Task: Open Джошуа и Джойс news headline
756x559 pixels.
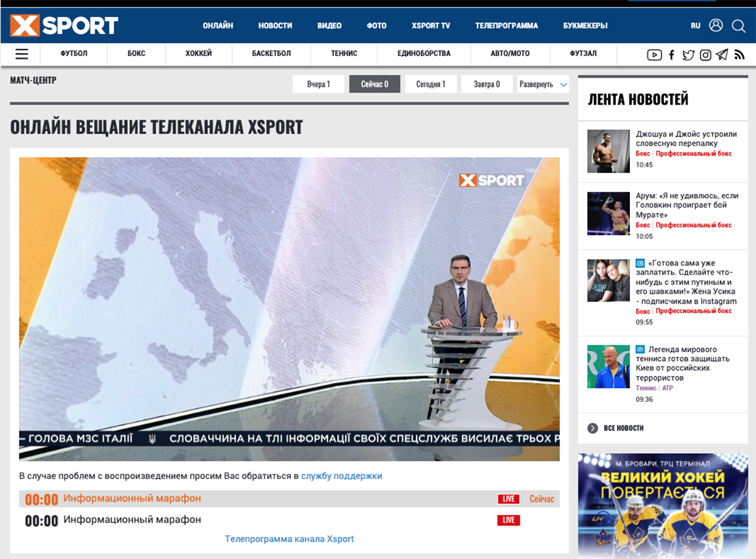Action: point(686,139)
